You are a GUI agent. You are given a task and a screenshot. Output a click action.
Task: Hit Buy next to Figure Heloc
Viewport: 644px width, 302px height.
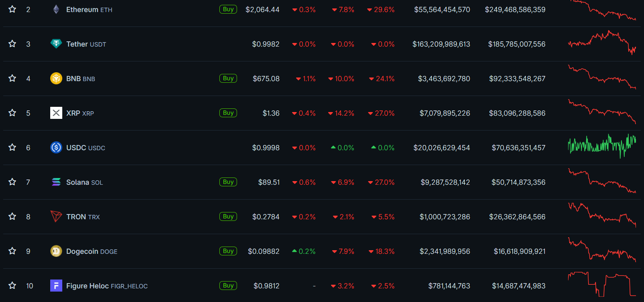(x=228, y=286)
